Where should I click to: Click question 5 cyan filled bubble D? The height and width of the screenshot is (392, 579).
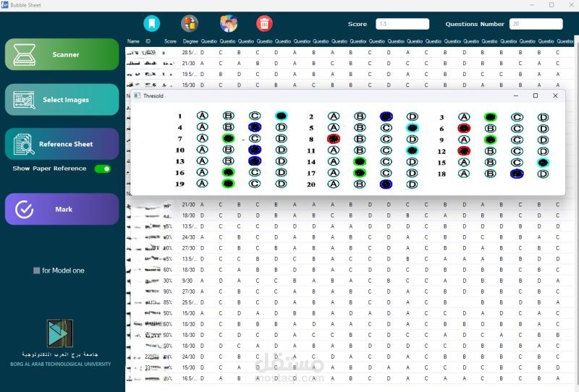click(412, 128)
